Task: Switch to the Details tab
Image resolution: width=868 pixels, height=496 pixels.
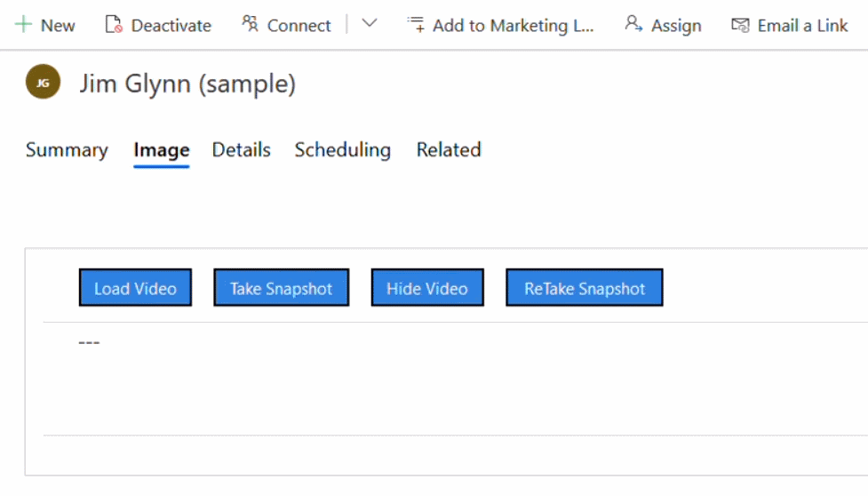Action: tap(242, 150)
